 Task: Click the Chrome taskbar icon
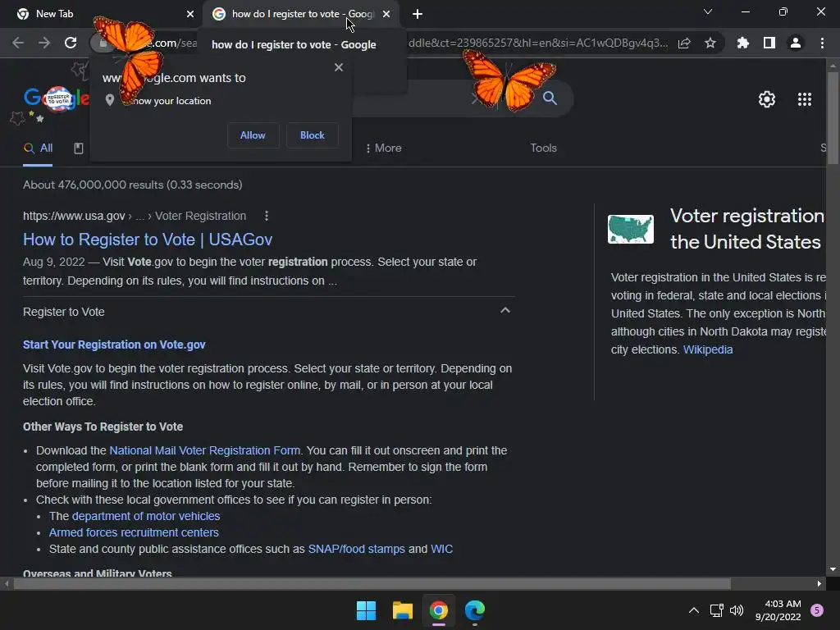click(x=439, y=610)
